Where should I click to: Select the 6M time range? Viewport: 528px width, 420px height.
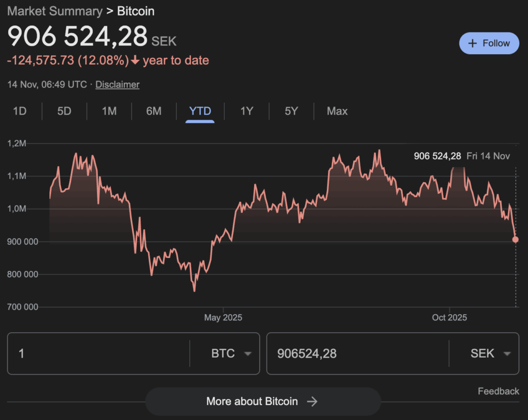tap(153, 111)
